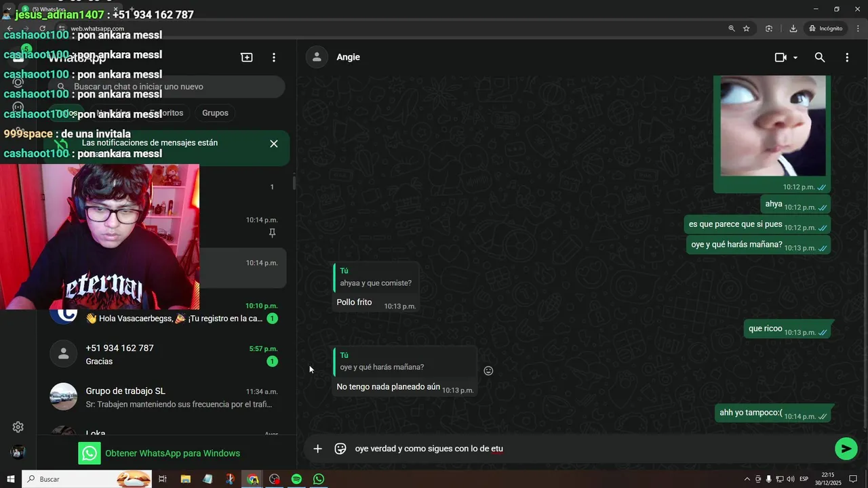Viewport: 868px width, 488px height.
Task: Send the typed message
Action: point(846,449)
